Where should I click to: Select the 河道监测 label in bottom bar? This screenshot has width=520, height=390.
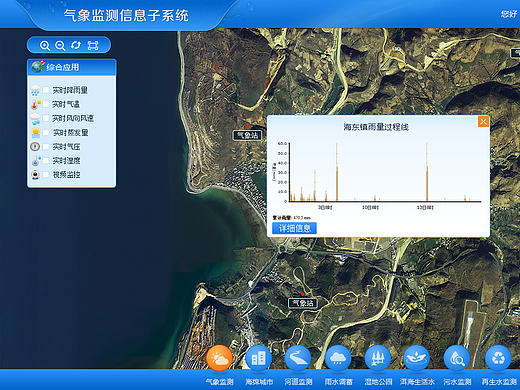(x=298, y=382)
